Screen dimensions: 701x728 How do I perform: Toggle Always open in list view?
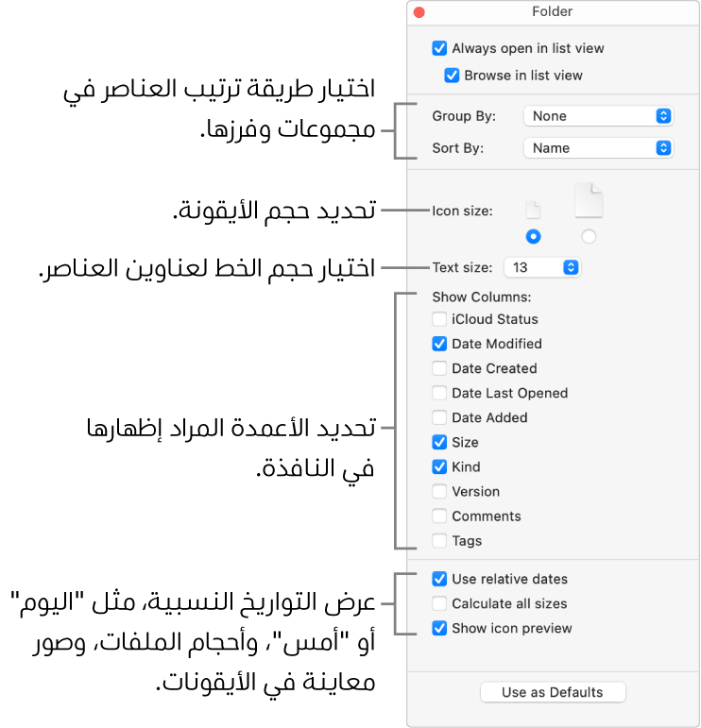click(x=439, y=48)
